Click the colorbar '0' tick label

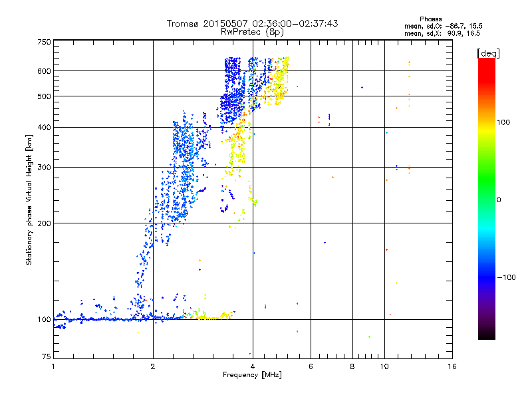(499, 199)
